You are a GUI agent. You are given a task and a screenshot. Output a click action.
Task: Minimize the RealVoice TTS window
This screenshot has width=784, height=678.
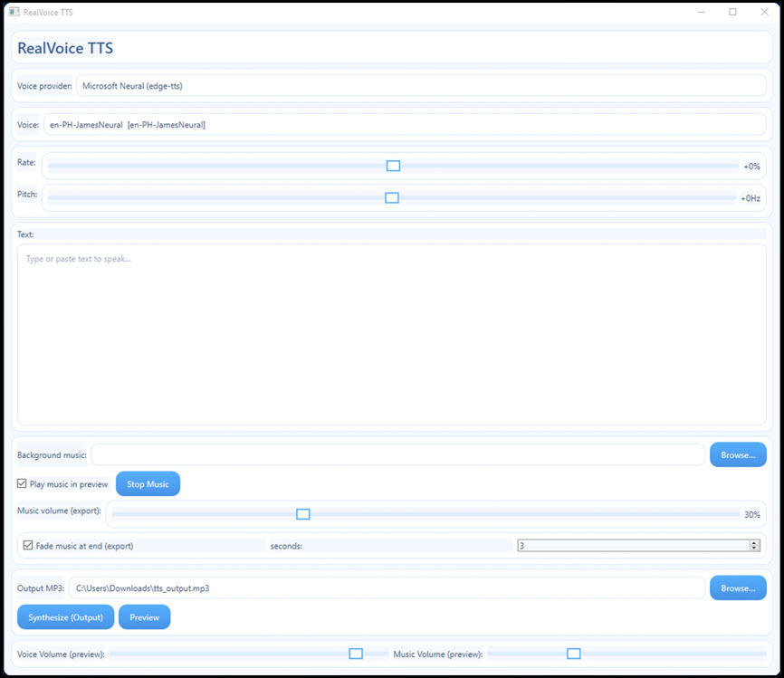(702, 12)
